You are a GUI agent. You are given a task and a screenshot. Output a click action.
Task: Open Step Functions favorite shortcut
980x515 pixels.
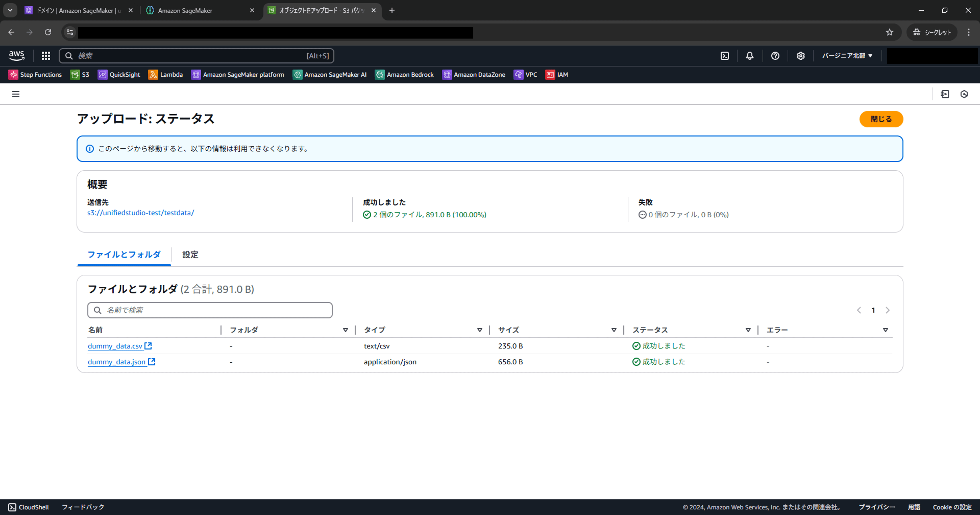(x=35, y=75)
